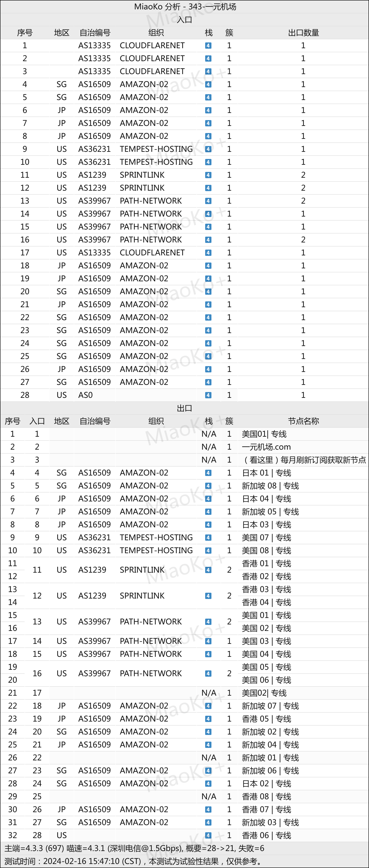369x868 pixels.
Task: Click the 每月刷新订阅获取新节点 notice row
Action: coord(304,460)
